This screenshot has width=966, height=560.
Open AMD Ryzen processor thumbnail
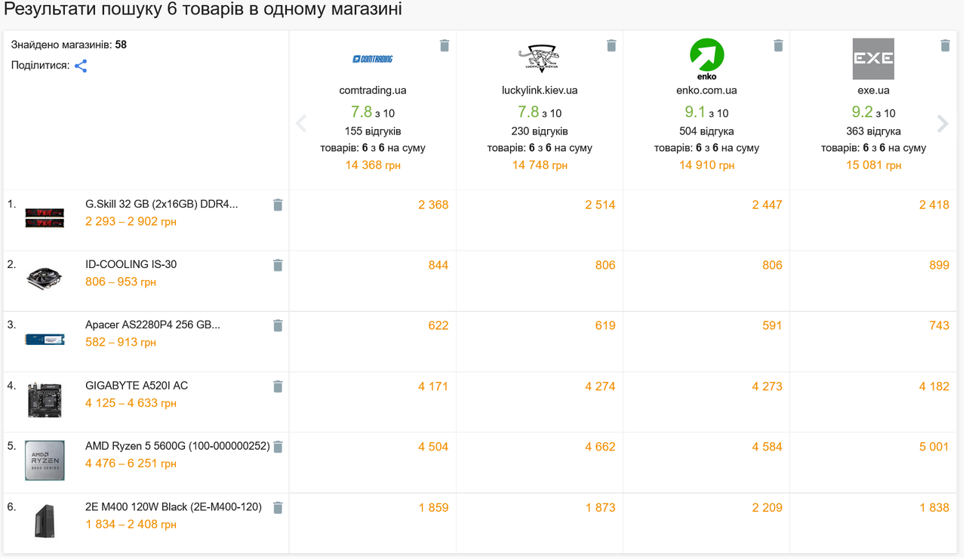45,460
